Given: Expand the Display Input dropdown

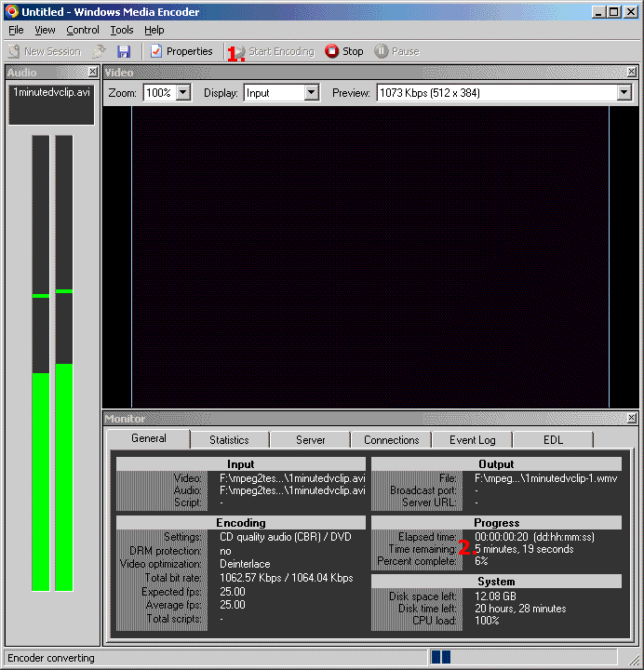Looking at the screenshot, I should 312,92.
